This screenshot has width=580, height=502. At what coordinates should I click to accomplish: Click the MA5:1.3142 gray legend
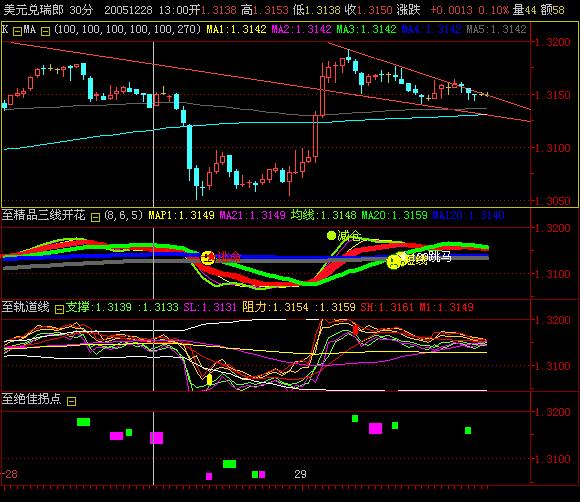(496, 29)
